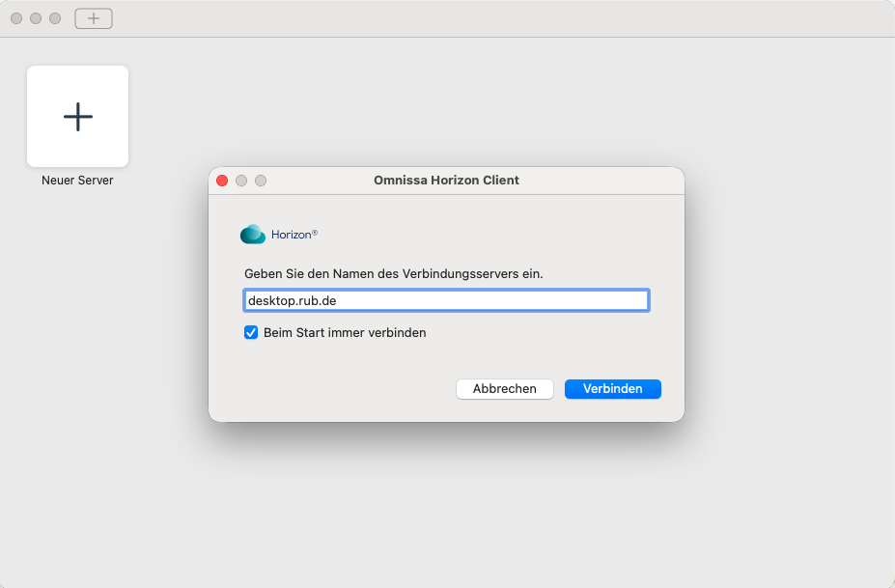895x588 pixels.
Task: Toggle the Beim Start immer verbinden checkbox
Action: click(251, 332)
